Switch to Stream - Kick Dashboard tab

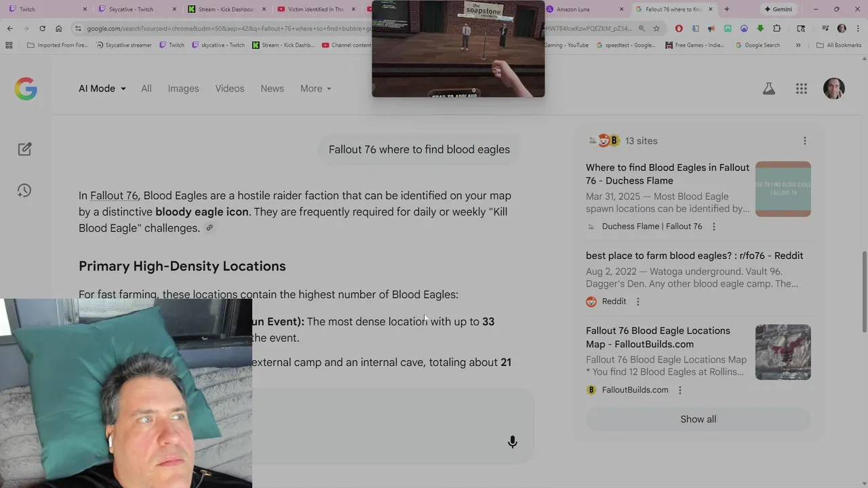tap(226, 9)
